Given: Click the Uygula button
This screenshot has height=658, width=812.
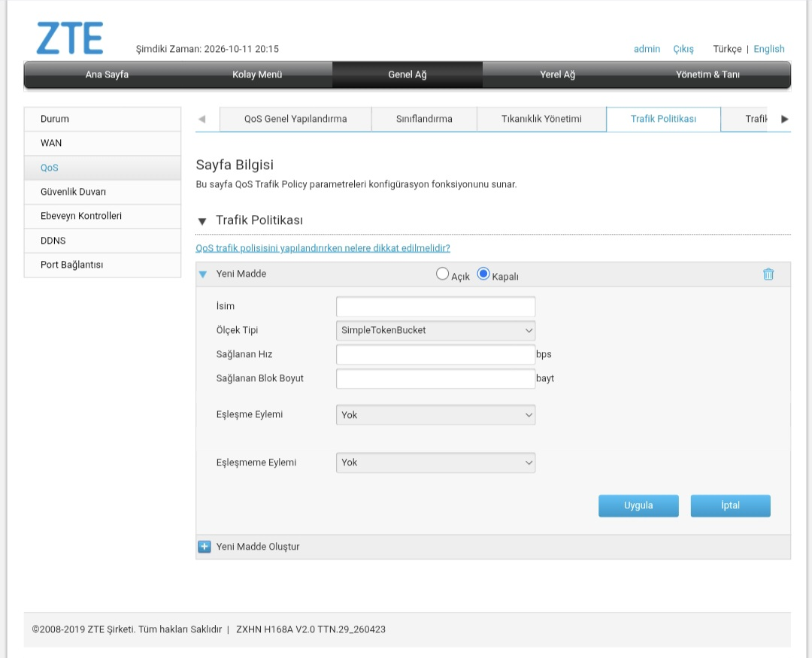Looking at the screenshot, I should [x=638, y=505].
